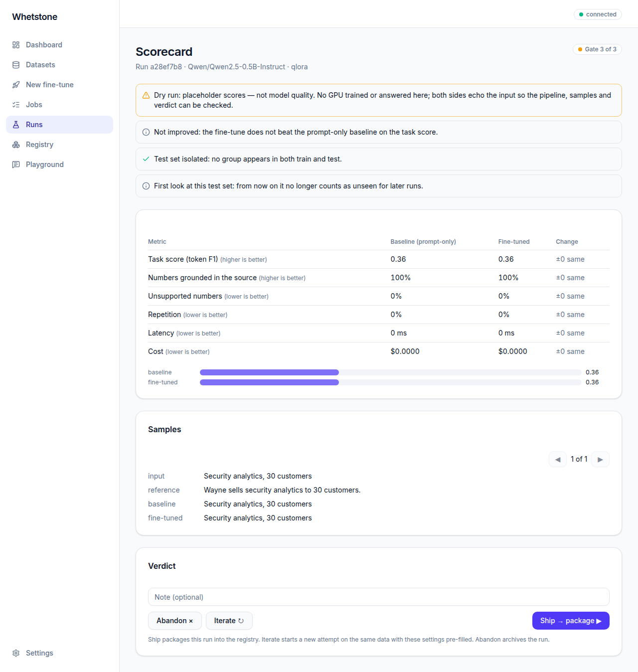Screen dimensions: 638x672
Task: Click the Iterate button
Action: click(229, 621)
